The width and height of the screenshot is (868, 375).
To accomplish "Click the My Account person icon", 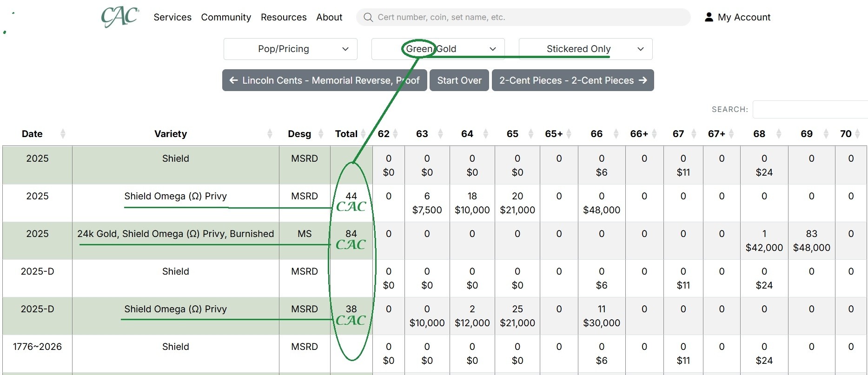I will (709, 17).
